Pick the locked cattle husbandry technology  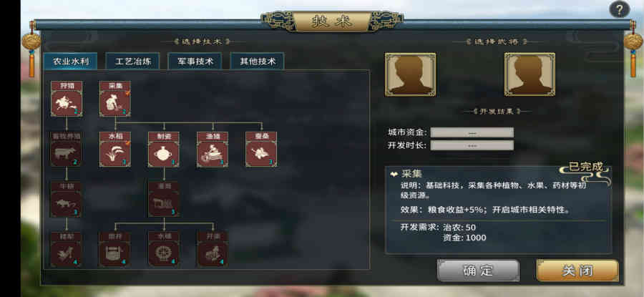(x=66, y=150)
